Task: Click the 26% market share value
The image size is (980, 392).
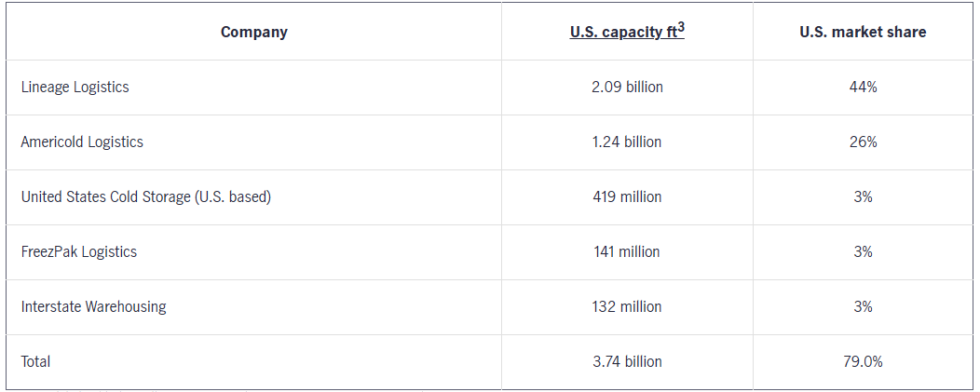Action: (863, 142)
